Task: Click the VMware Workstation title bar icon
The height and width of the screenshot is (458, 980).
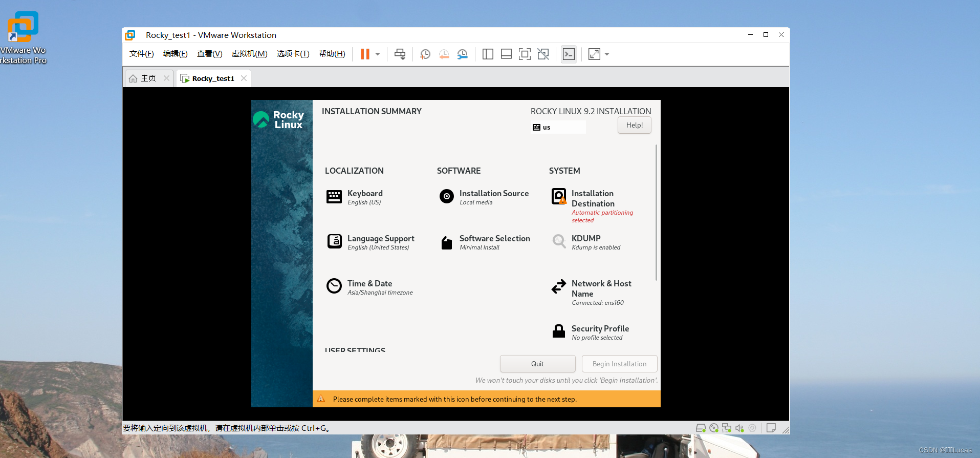Action: coord(130,35)
